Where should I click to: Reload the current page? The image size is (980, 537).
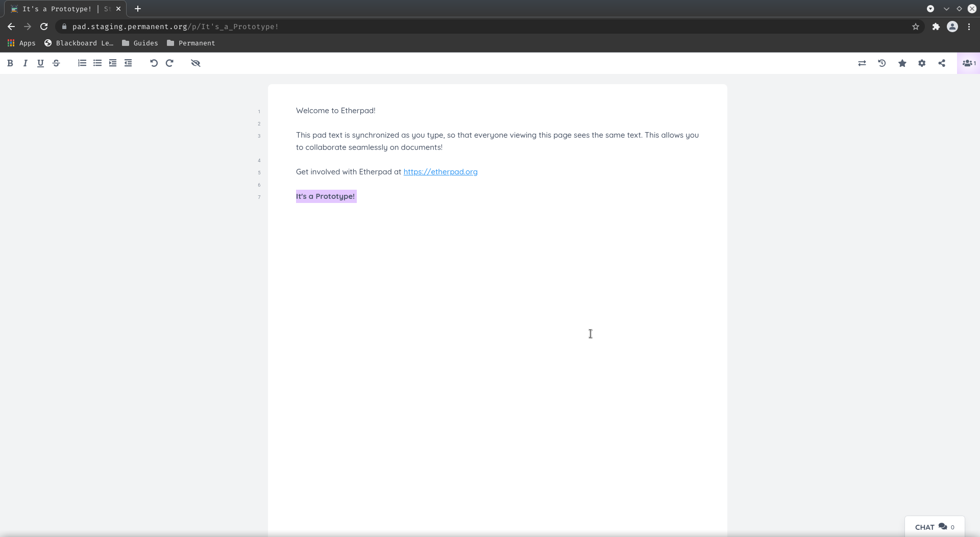44,27
